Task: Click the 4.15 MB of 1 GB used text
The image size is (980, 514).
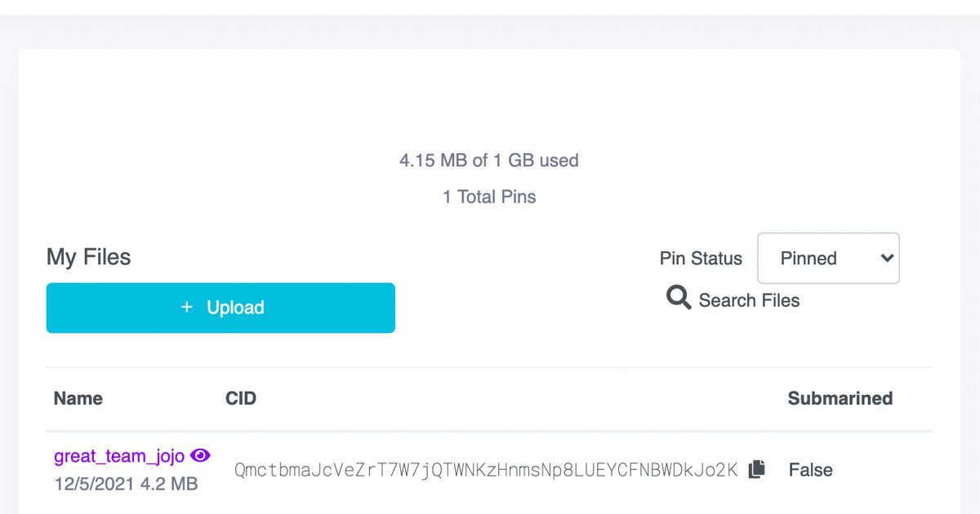Action: coord(489,161)
